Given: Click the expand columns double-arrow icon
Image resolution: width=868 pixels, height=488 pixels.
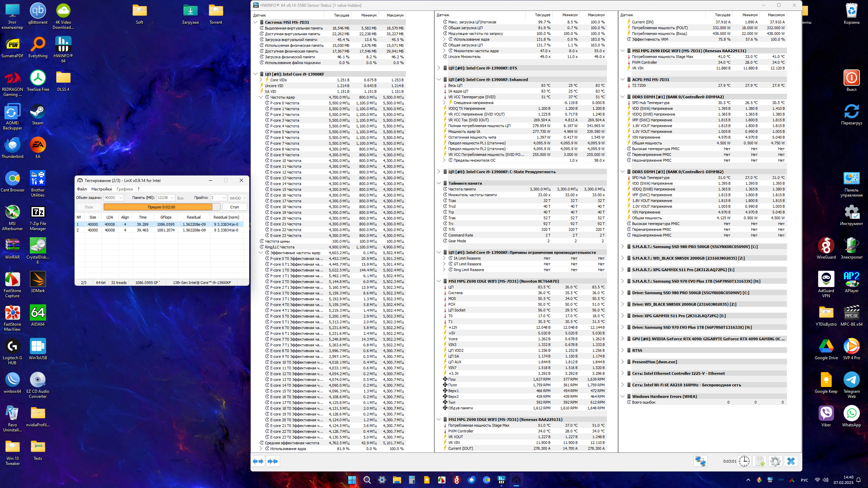Looking at the screenshot, I should coord(258,461).
